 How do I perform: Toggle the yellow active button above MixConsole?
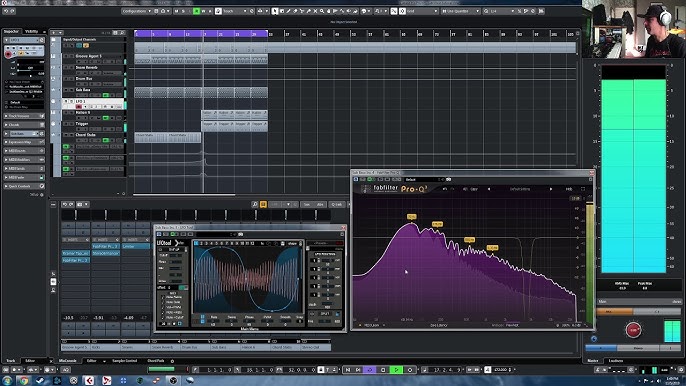coord(263,204)
